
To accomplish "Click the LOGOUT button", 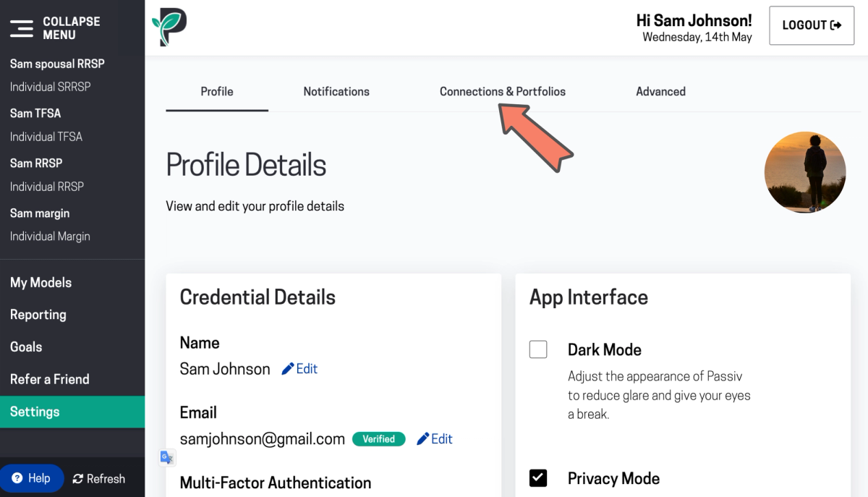I will tap(812, 25).
